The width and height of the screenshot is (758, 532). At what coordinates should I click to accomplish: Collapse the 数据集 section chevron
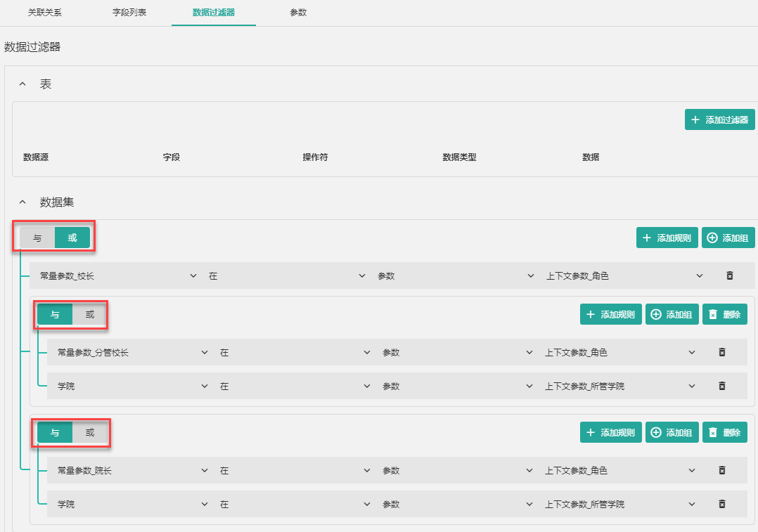tap(23, 202)
